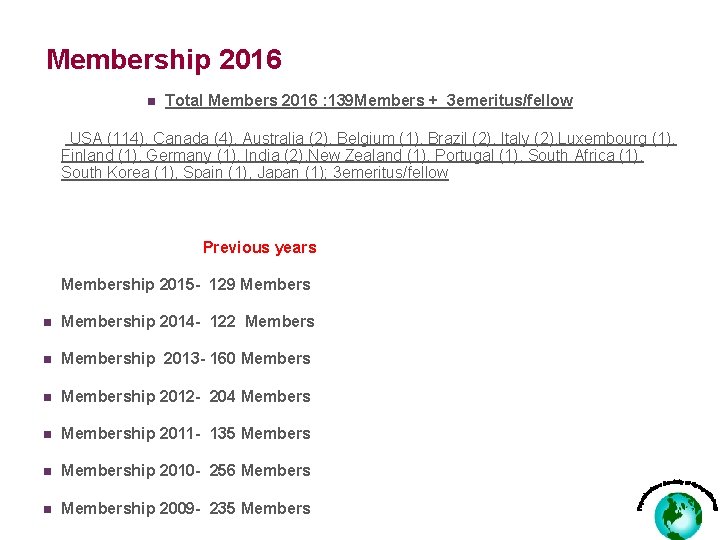Viewport: 720px width, 540px height.
Task: Select the Previous years red heading
Action: click(x=259, y=248)
